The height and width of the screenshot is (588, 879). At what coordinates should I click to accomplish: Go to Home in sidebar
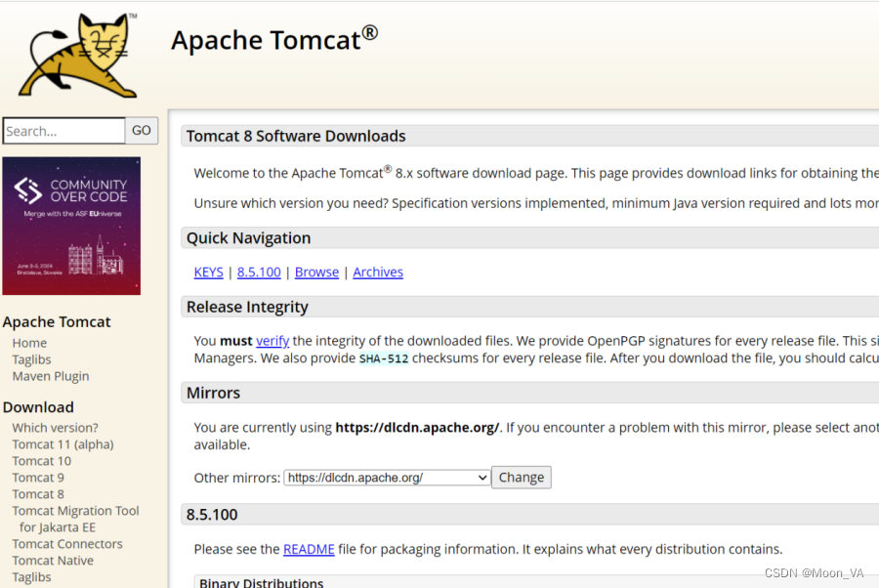pyautogui.click(x=29, y=343)
